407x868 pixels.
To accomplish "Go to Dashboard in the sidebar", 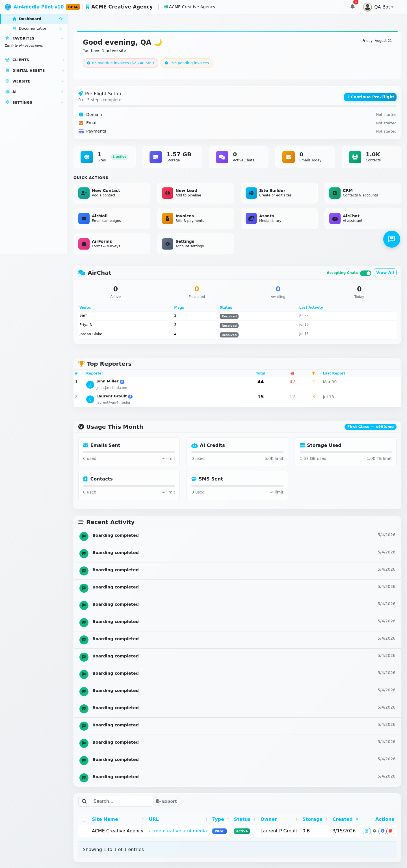I will click(34, 19).
